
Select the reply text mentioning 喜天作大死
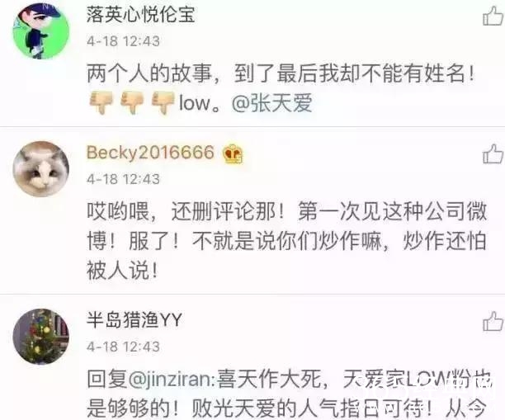click(289, 394)
